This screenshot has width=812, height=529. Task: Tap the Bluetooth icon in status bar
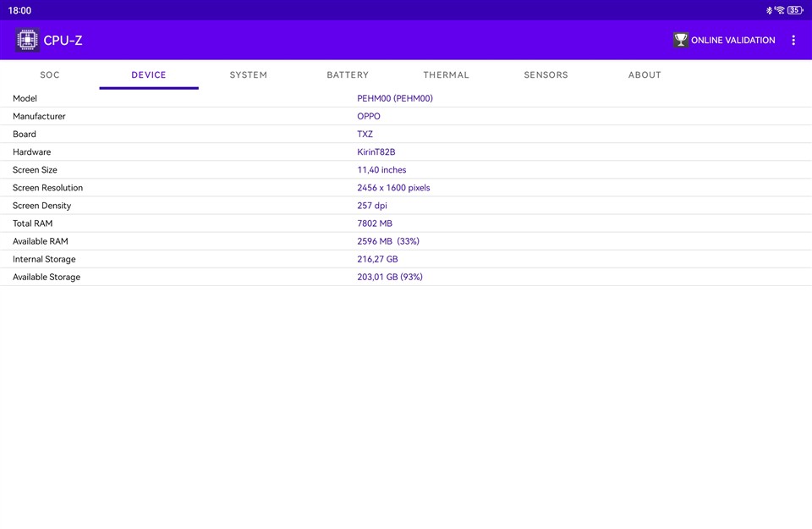769,10
